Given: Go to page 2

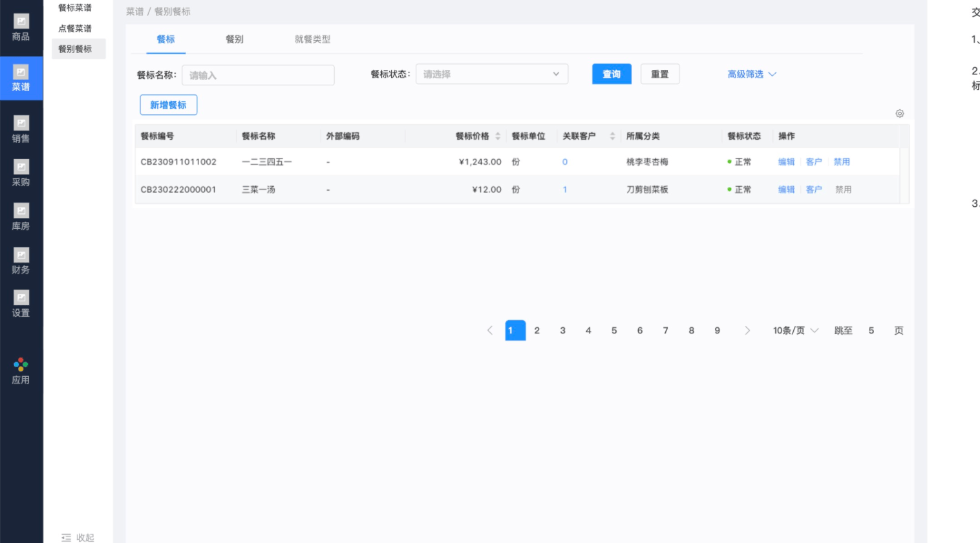Looking at the screenshot, I should [x=537, y=330].
